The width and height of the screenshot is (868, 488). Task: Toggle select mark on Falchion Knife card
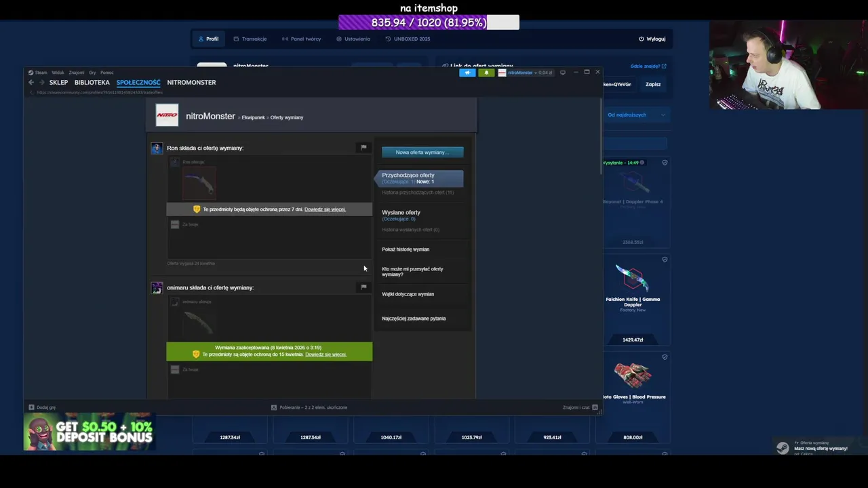click(665, 260)
